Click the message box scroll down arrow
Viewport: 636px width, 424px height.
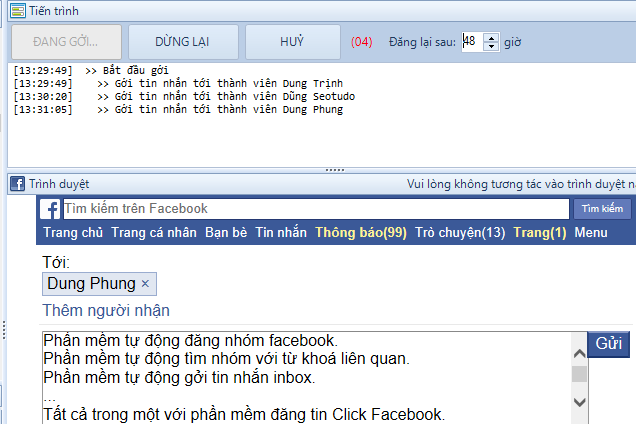[x=580, y=402]
